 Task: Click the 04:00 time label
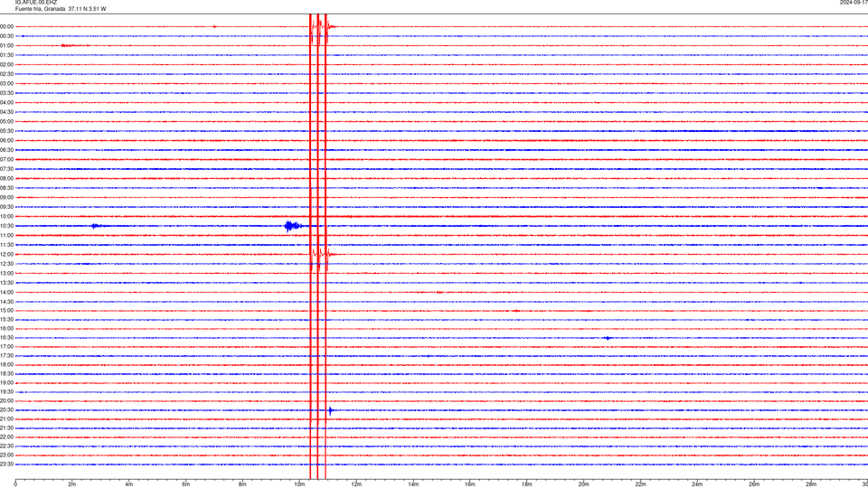7,102
